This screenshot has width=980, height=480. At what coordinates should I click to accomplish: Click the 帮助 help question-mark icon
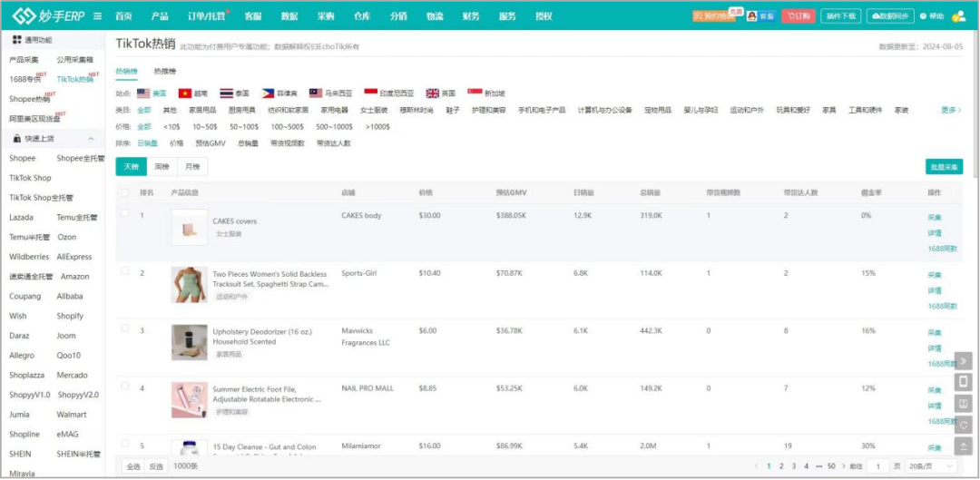click(923, 17)
